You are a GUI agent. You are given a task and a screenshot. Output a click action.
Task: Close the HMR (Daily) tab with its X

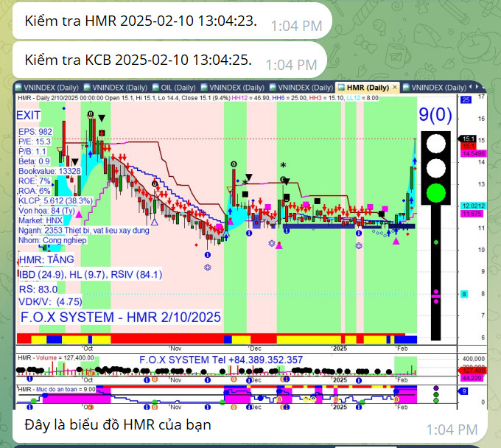[x=395, y=87]
